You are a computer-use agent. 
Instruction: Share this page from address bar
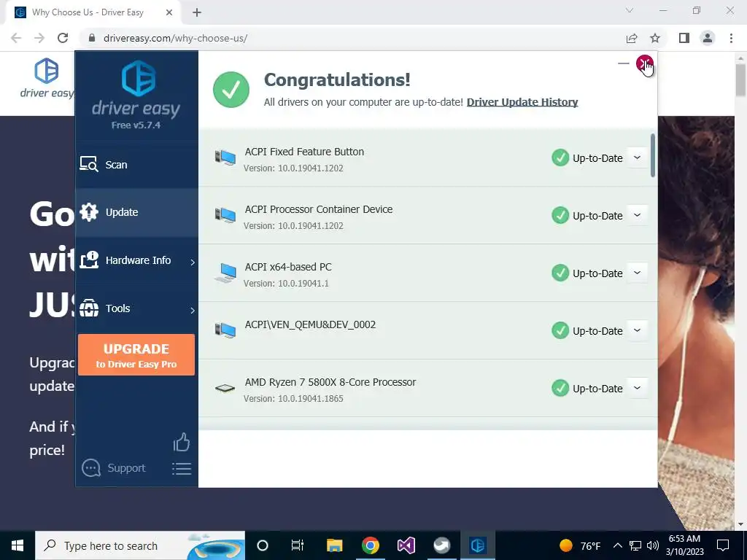tap(632, 38)
